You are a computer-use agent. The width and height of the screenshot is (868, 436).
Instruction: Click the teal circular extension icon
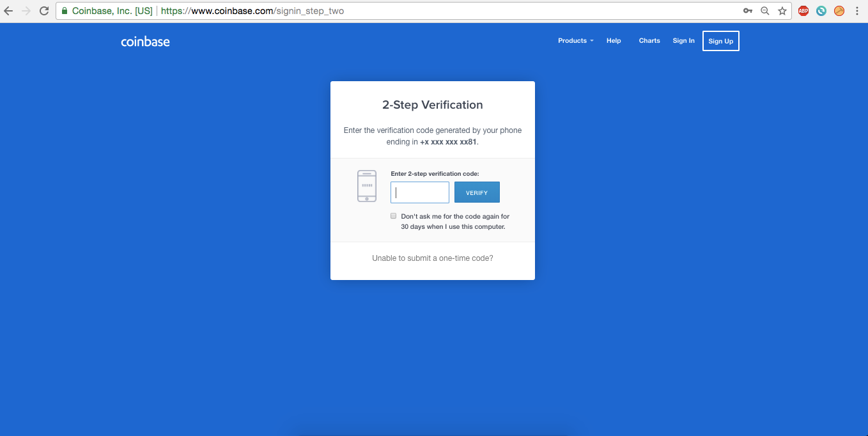point(821,11)
